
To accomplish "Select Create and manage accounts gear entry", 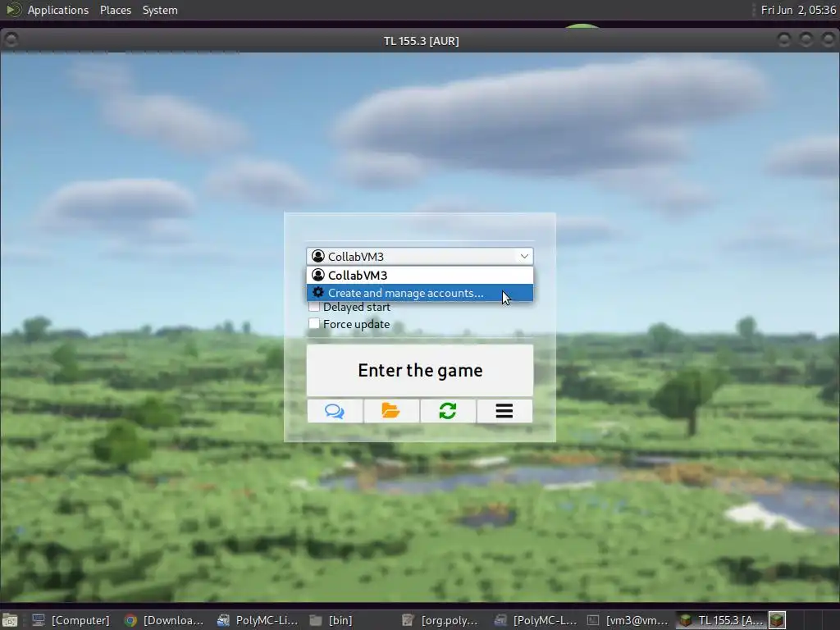I will [420, 293].
